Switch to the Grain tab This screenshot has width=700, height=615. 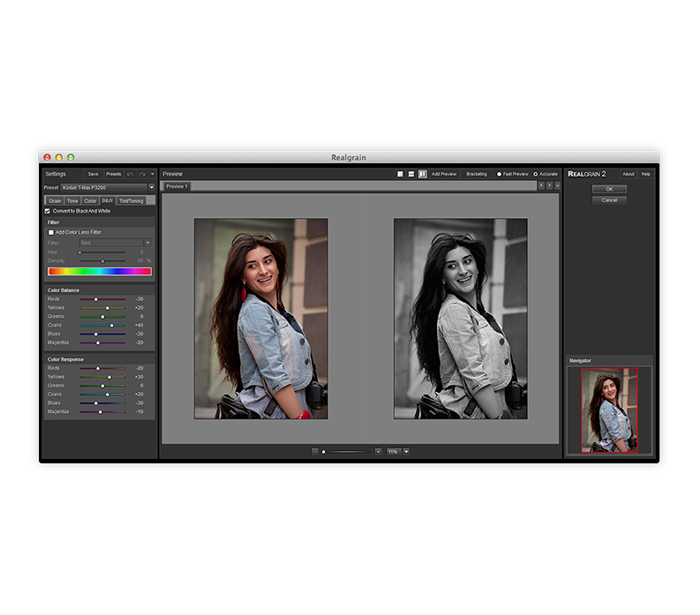[x=55, y=201]
